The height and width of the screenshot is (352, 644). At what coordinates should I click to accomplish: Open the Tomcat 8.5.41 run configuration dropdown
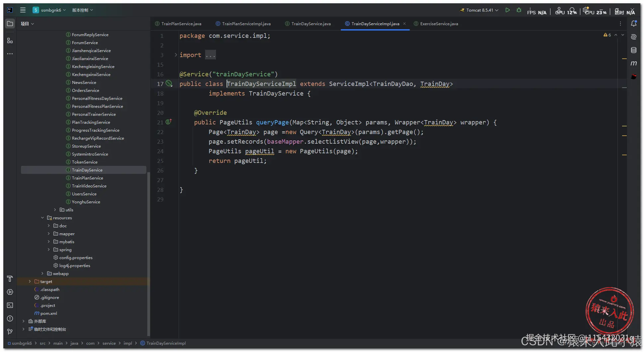click(x=479, y=10)
